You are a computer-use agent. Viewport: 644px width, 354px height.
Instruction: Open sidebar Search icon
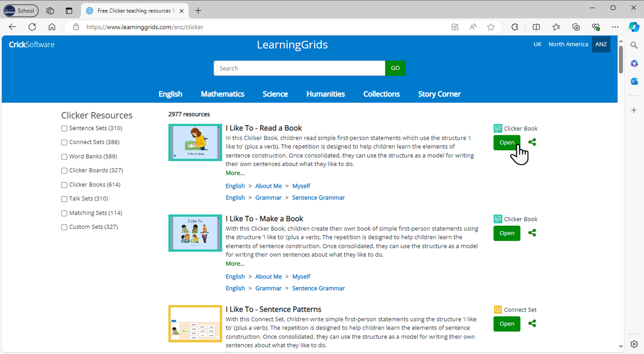634,45
